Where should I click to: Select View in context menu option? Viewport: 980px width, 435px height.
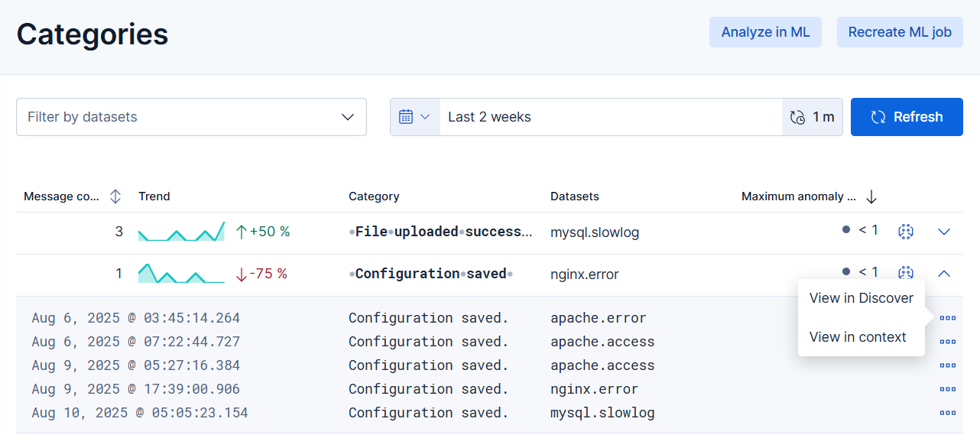coord(858,337)
